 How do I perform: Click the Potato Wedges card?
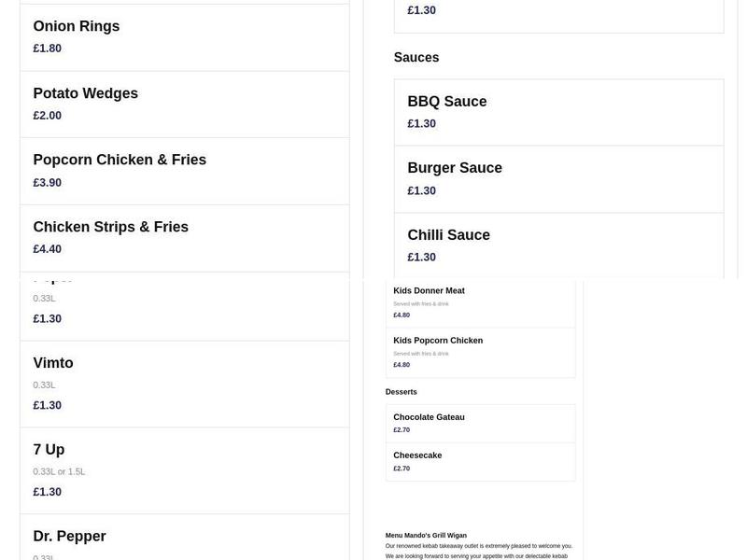(x=184, y=103)
